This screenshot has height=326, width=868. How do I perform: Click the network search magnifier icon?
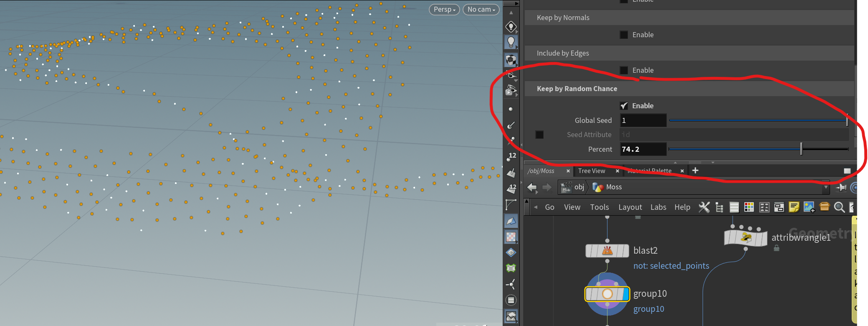coord(839,207)
